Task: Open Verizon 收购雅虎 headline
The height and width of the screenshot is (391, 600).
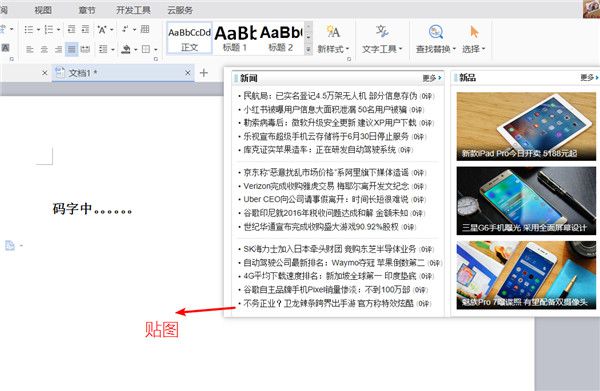Action: 326,186
